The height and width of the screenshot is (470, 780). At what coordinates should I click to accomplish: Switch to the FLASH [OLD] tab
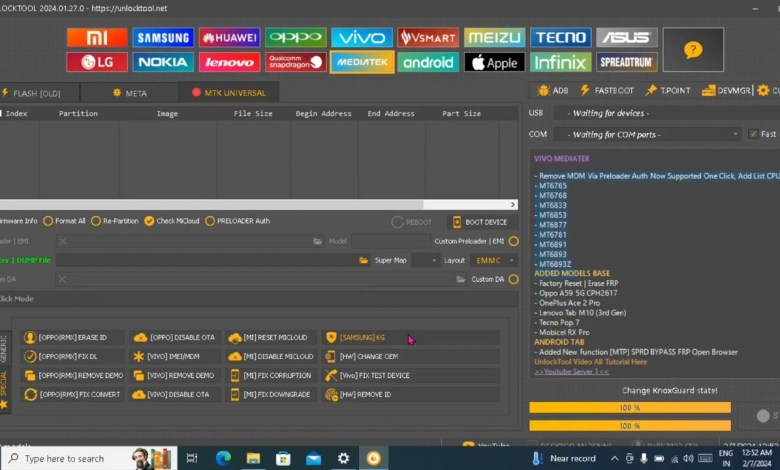(x=37, y=93)
